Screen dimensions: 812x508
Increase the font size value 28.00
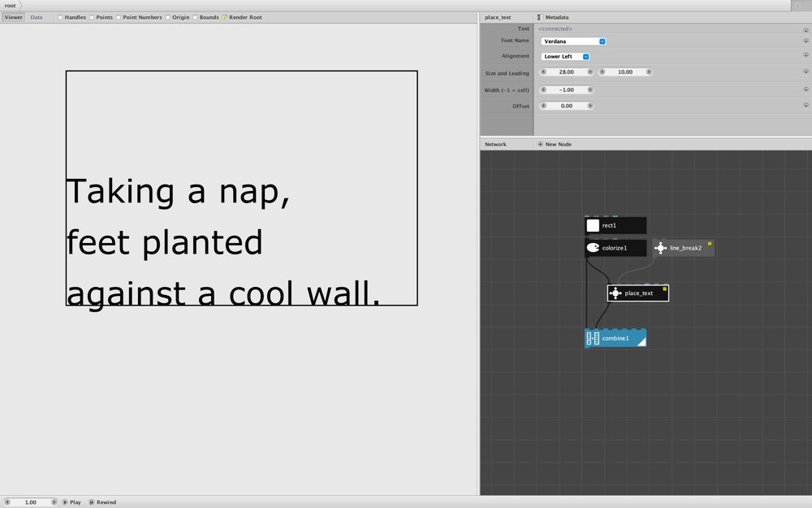[x=590, y=72]
